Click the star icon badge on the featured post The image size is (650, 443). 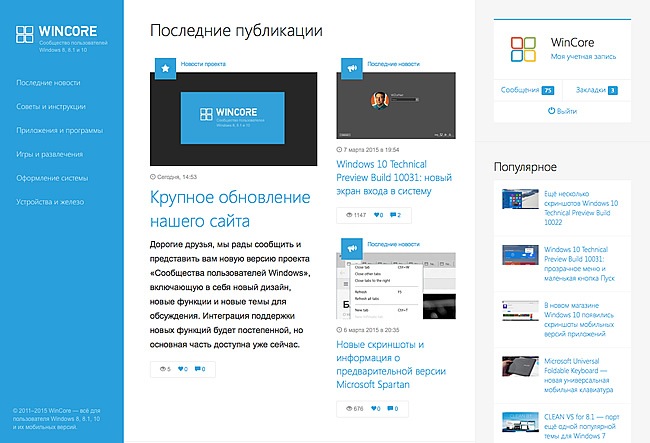pyautogui.click(x=165, y=68)
